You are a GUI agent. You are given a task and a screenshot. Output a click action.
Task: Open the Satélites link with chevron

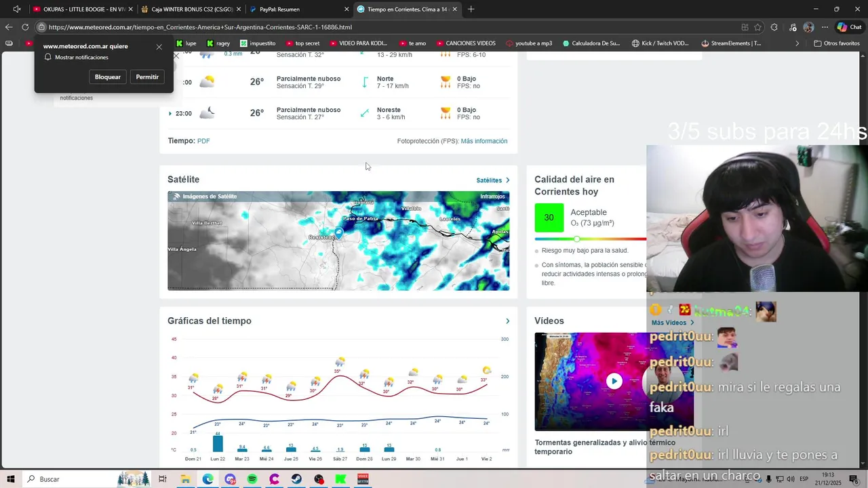click(493, 180)
